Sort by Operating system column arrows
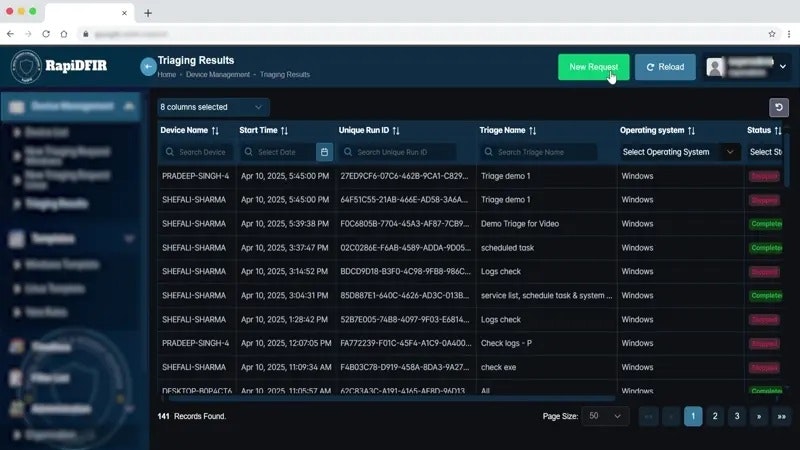 coord(691,131)
